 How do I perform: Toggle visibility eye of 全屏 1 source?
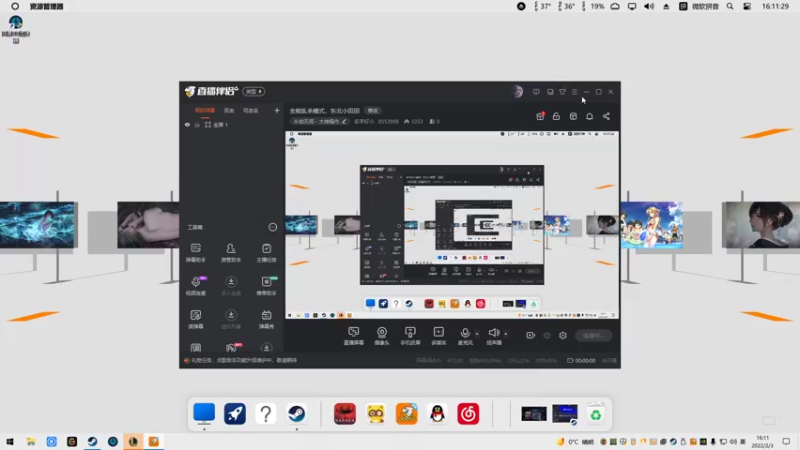click(187, 124)
